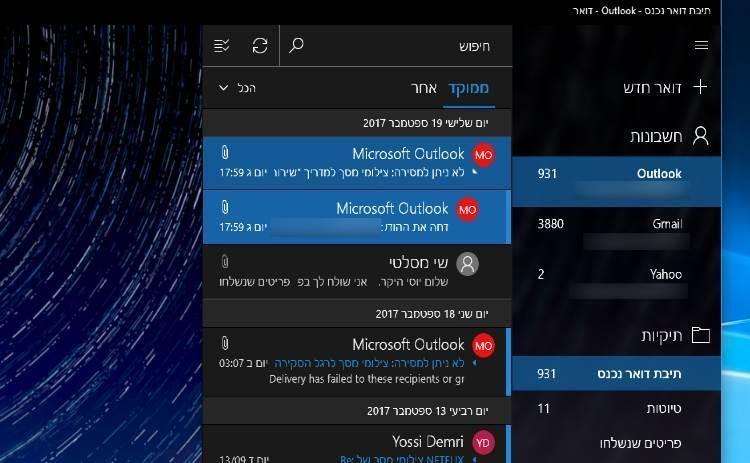Click attachment clip on 'לא ניתן למסירה: צילומי מסך למדריך'
Viewport: 750px width, 463px height.
[x=225, y=153]
